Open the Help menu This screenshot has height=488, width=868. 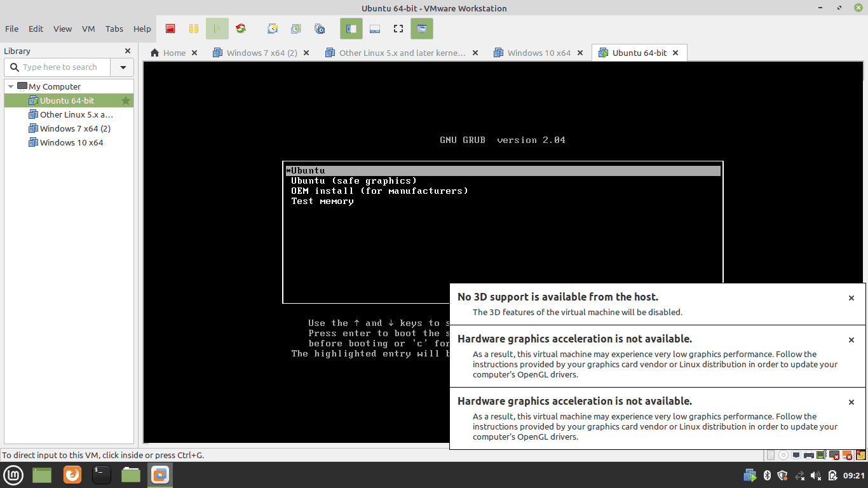click(142, 29)
